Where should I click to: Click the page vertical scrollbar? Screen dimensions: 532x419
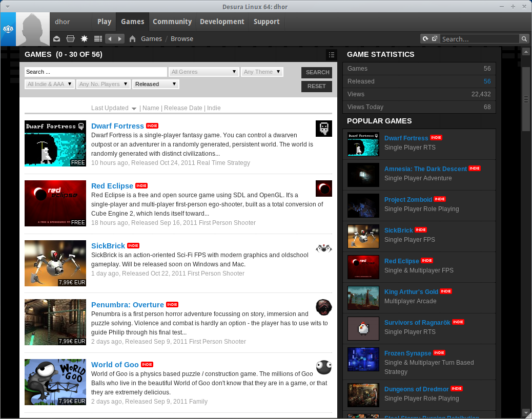526,99
